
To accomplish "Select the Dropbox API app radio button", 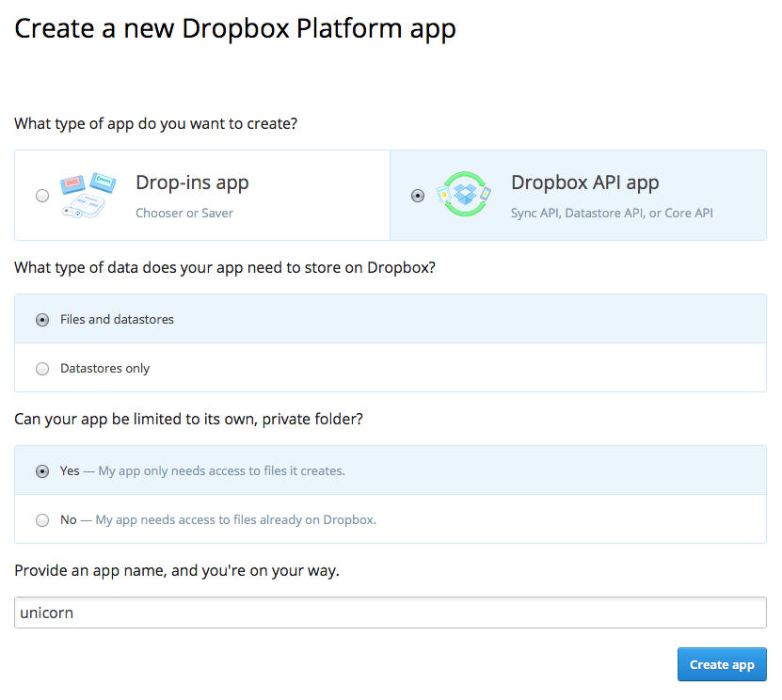I will [418, 196].
